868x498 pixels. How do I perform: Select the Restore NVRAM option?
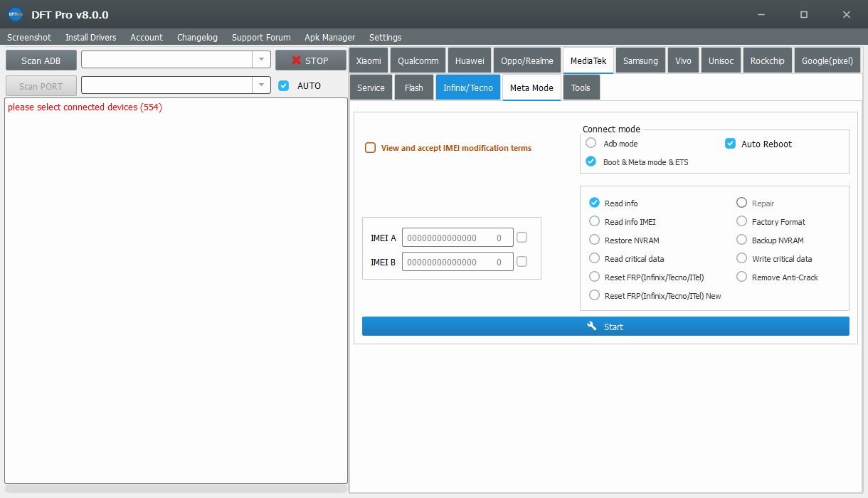[595, 240]
